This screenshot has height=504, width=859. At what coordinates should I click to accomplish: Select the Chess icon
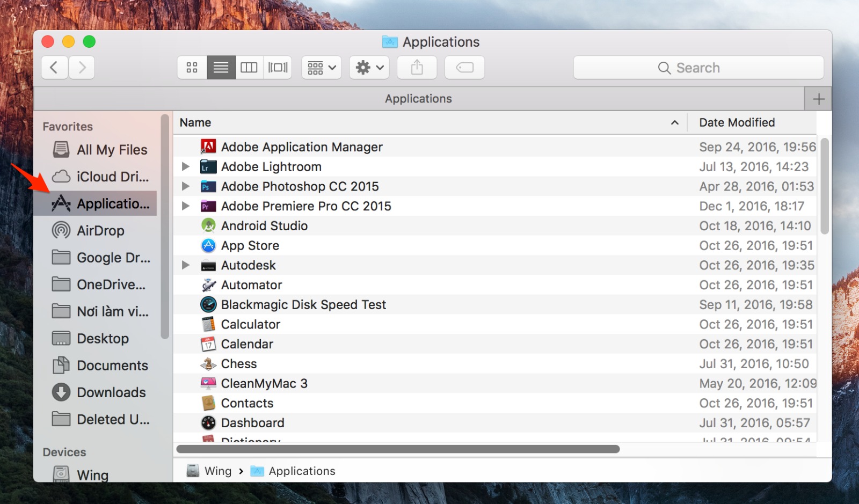[x=208, y=364]
